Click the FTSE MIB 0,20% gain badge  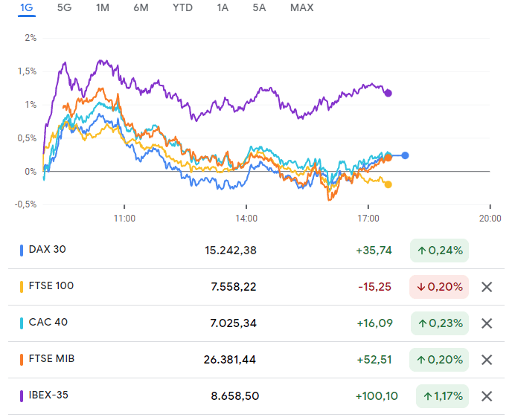click(439, 360)
